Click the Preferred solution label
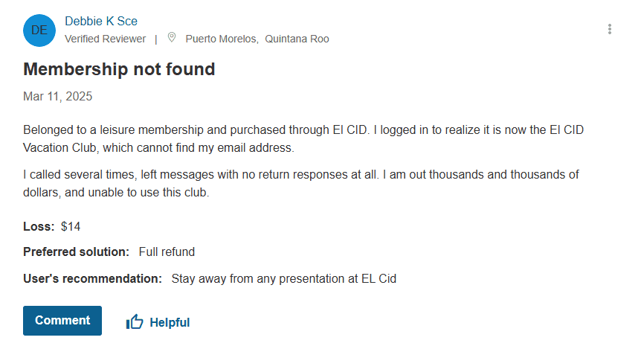The width and height of the screenshot is (644, 349). pos(76,252)
